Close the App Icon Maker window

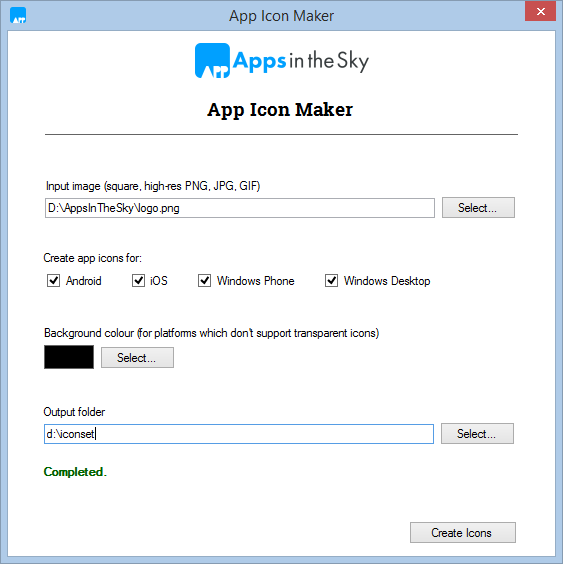(540, 12)
